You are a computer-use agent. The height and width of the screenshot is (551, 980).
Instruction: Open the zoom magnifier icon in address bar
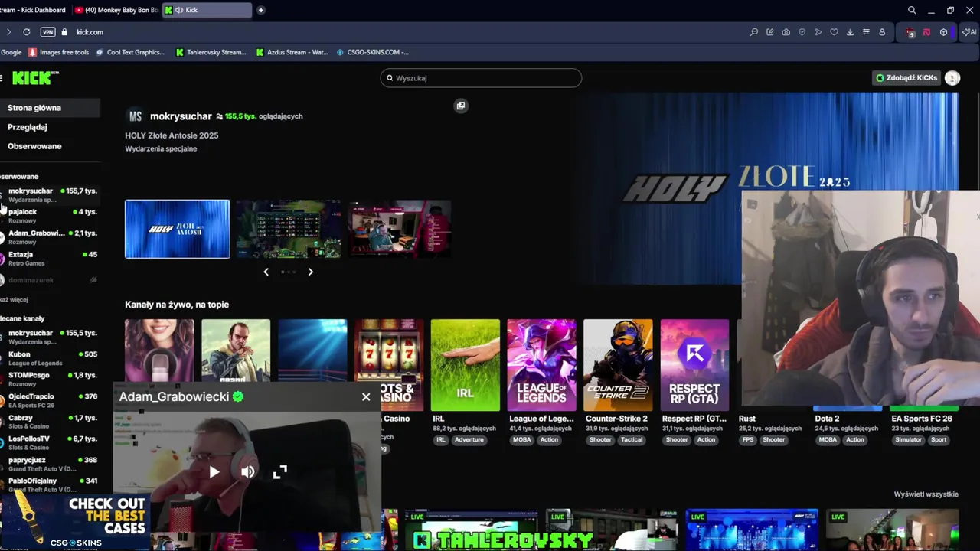click(754, 32)
